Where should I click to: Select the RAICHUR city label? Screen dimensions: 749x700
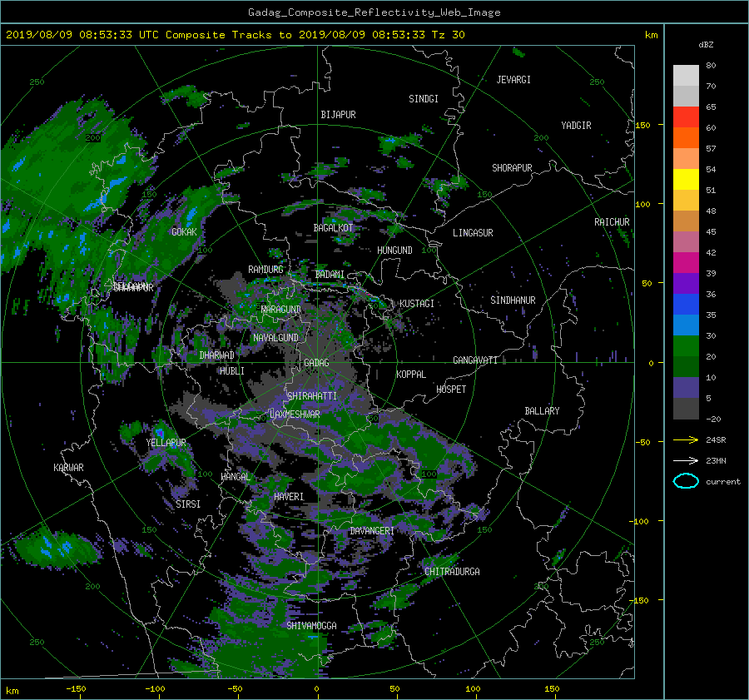(x=612, y=222)
